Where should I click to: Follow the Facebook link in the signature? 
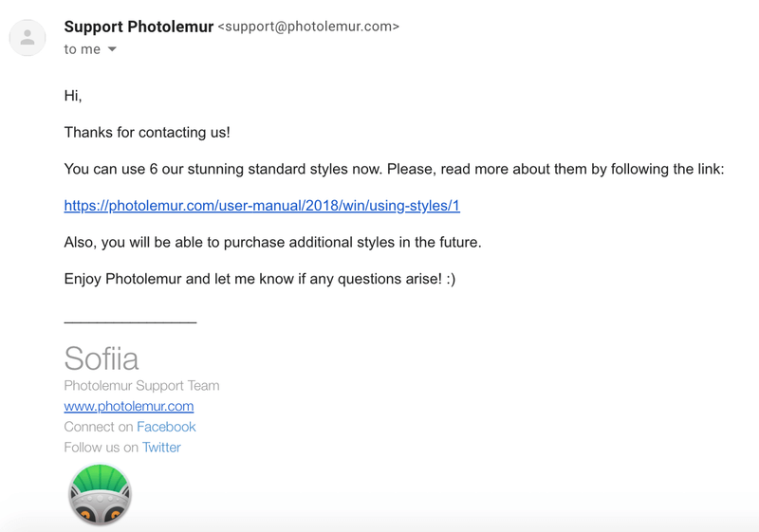point(166,427)
